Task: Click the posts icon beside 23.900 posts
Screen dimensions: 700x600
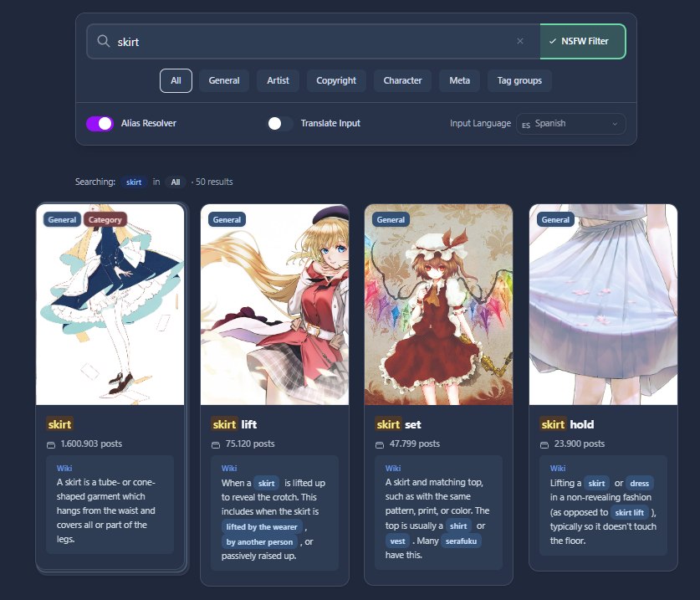Action: coord(544,444)
